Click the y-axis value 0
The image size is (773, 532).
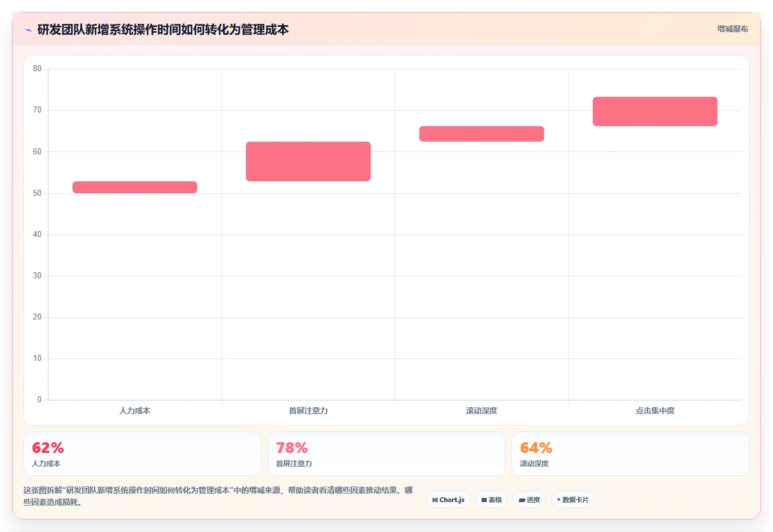[x=40, y=400]
